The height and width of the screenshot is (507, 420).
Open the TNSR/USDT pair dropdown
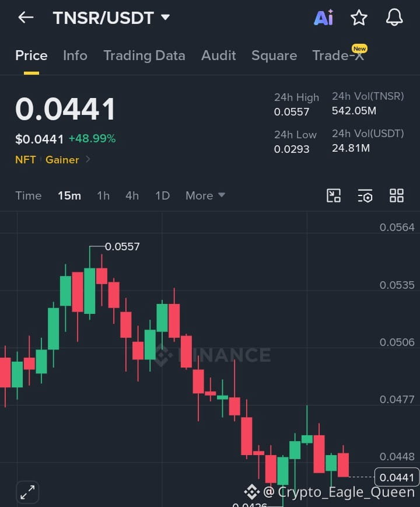111,18
